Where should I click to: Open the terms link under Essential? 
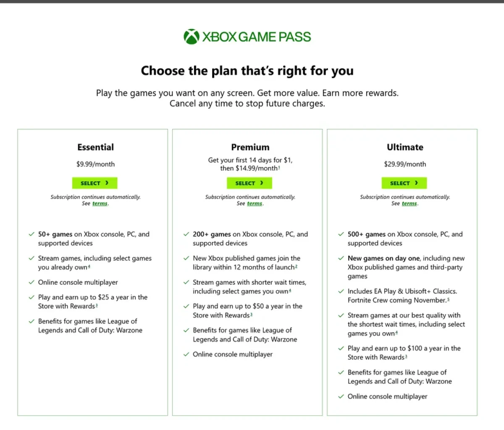pos(100,203)
